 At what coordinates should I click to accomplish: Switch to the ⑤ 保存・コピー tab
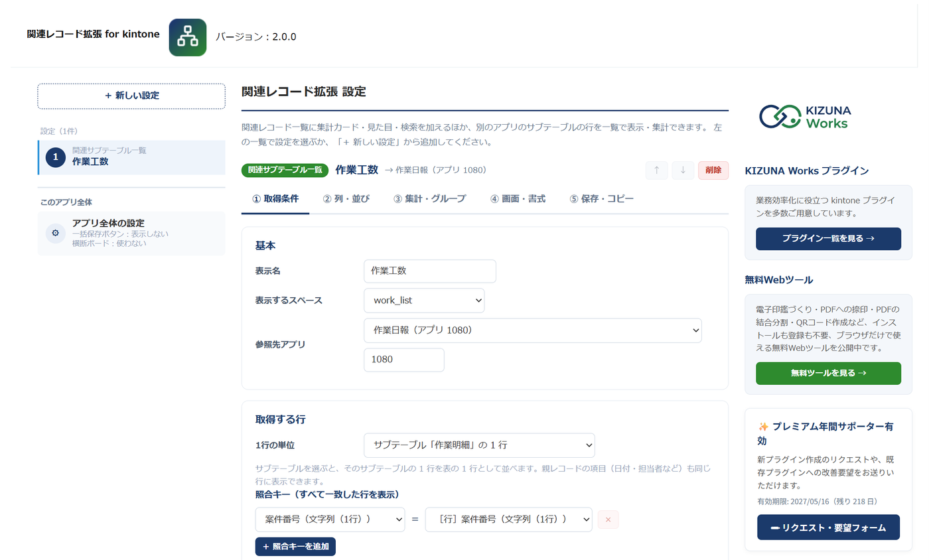click(x=602, y=199)
